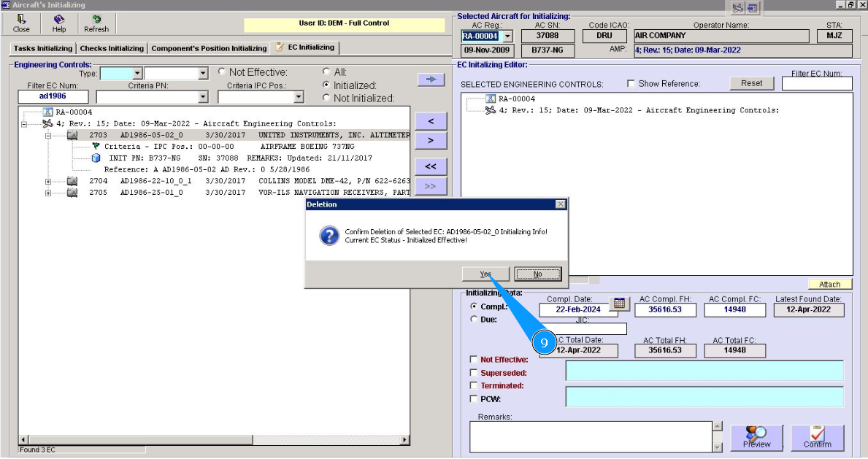
Task: Close the Deletion dialog with X
Action: click(560, 204)
